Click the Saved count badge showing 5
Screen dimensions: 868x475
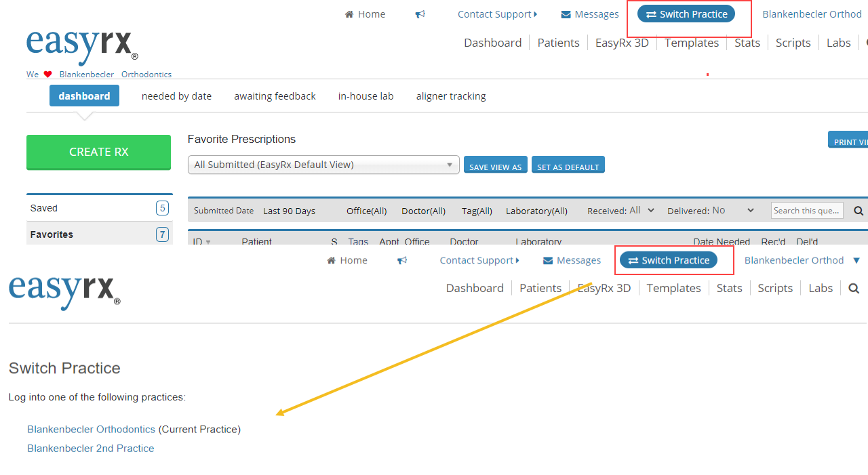pyautogui.click(x=162, y=208)
